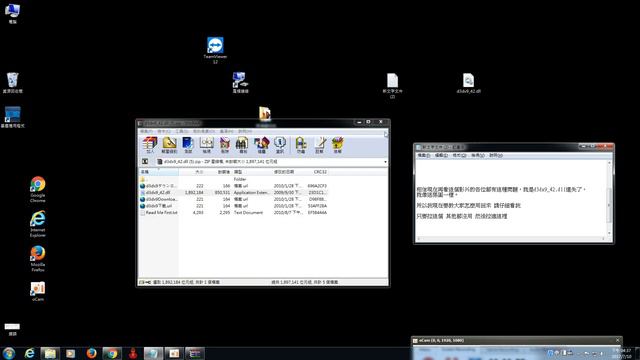Sort WinRAR list by Name (名稱) column
The image size is (640, 360).
click(x=159, y=172)
